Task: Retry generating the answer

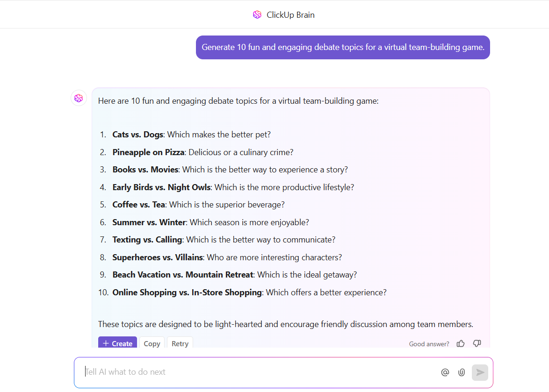Action: (x=180, y=343)
